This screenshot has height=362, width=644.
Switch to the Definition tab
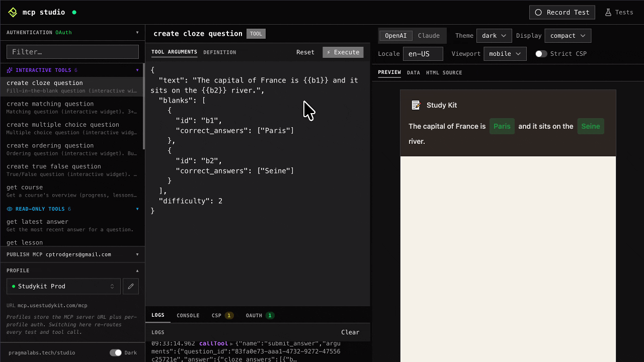219,52
